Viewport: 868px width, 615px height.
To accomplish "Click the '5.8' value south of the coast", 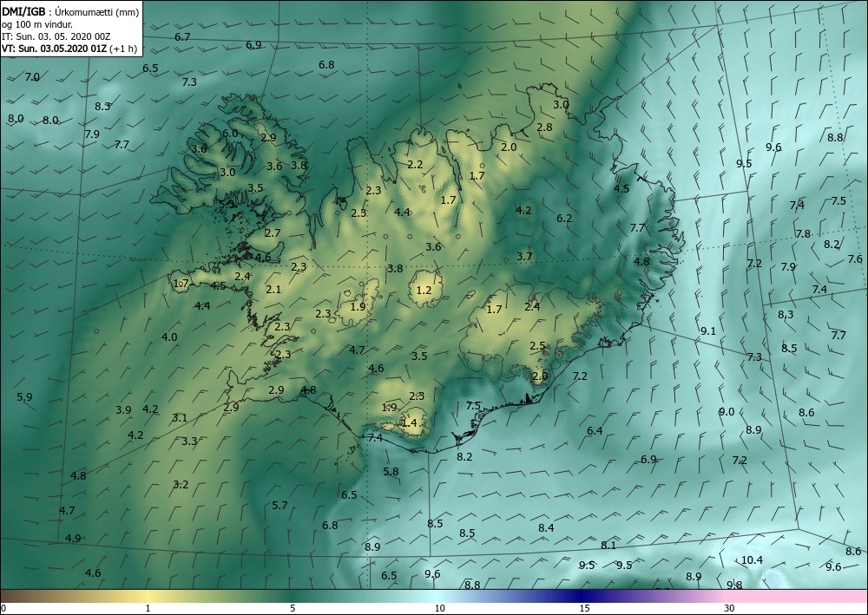I will coord(391,472).
